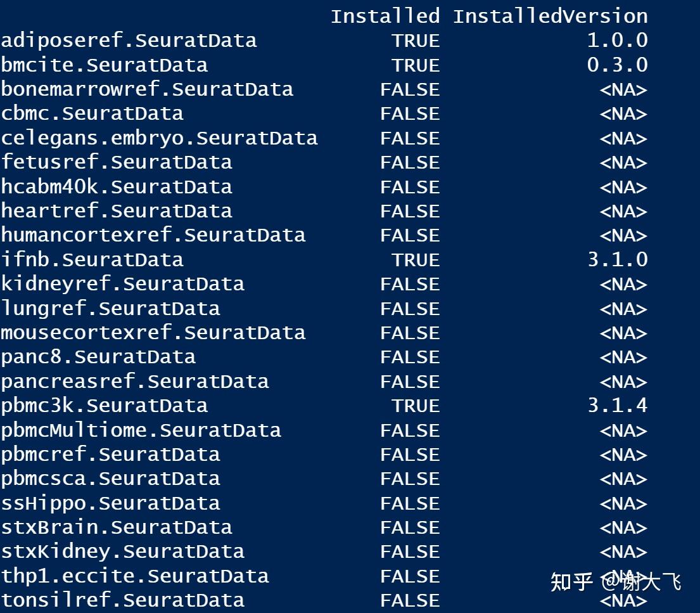
Task: Click TRUE value for ifnb.SeuratData
Action: [415, 260]
